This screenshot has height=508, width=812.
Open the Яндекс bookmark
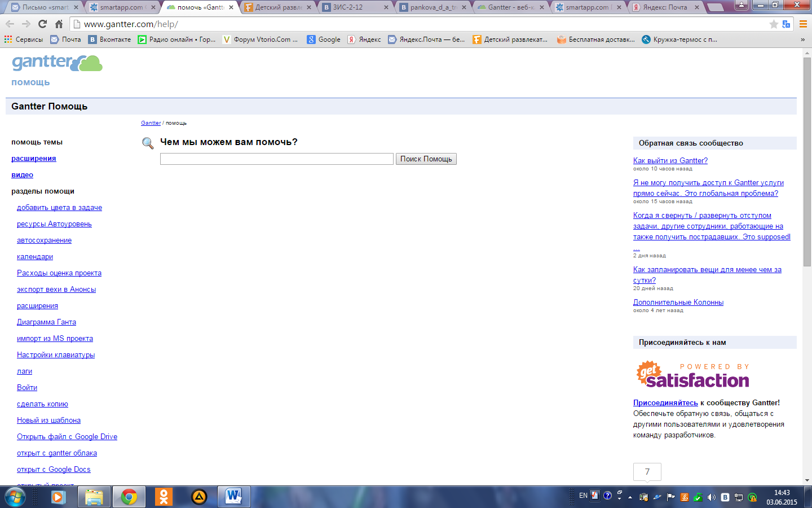click(364, 40)
